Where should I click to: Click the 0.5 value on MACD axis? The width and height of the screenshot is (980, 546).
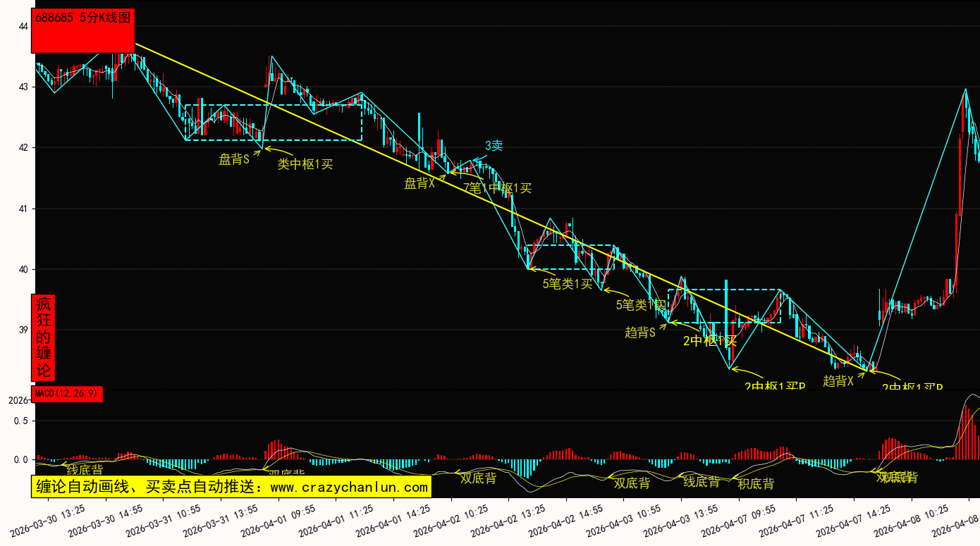21,421
